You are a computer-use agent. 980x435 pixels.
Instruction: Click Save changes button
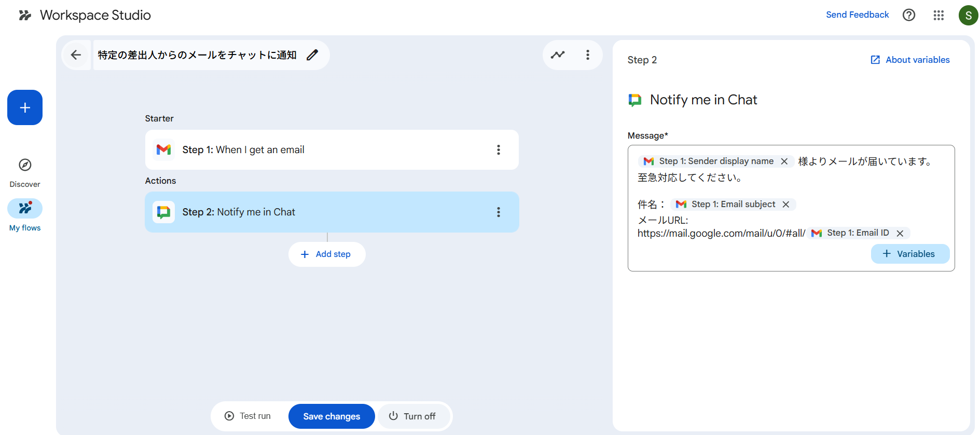click(x=332, y=416)
